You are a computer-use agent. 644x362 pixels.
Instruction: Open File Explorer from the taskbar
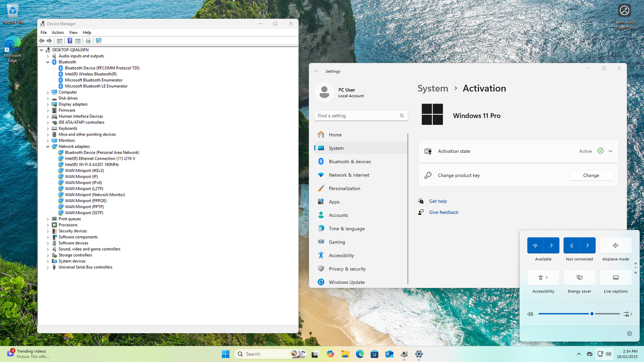[x=345, y=354]
